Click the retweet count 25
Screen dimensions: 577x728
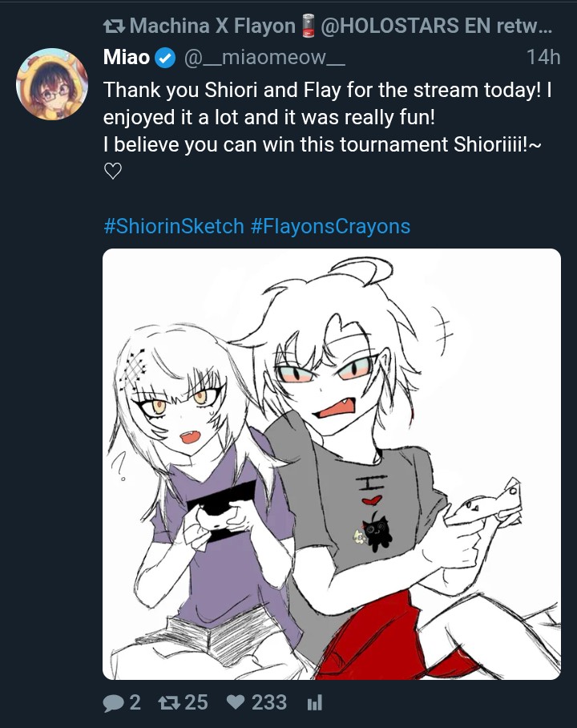coord(196,702)
